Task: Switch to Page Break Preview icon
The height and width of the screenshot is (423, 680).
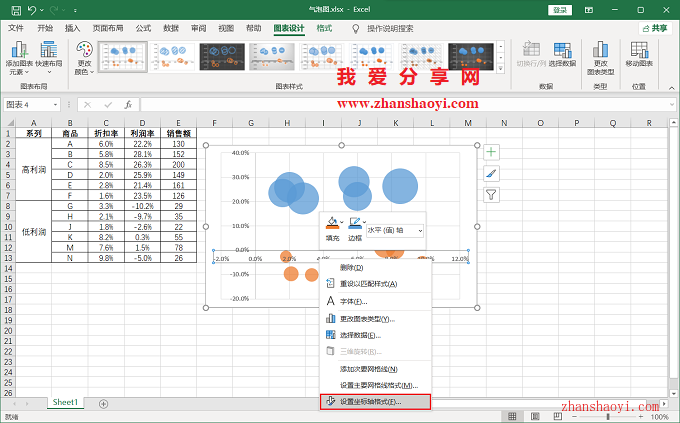Action: click(x=558, y=416)
